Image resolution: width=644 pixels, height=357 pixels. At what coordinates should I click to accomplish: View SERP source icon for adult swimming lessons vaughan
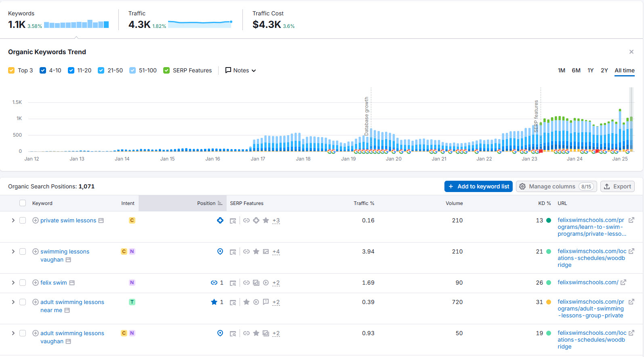pos(233,334)
